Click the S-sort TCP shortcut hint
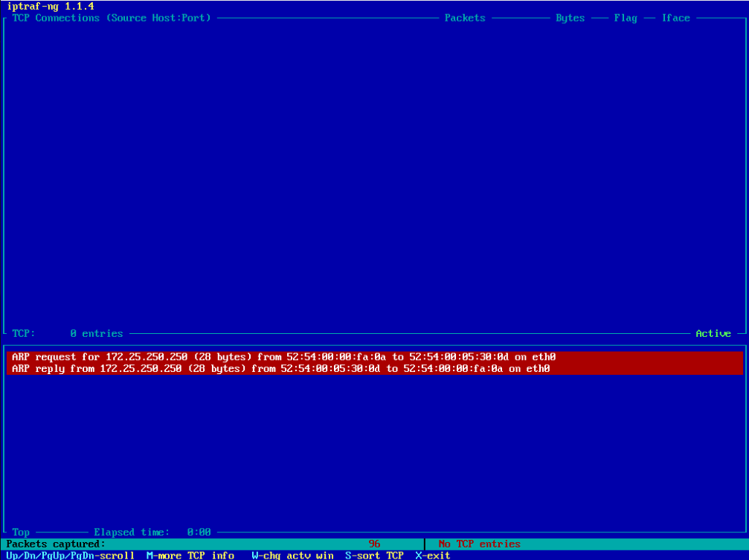Image resolution: width=749 pixels, height=560 pixels. coord(374,555)
